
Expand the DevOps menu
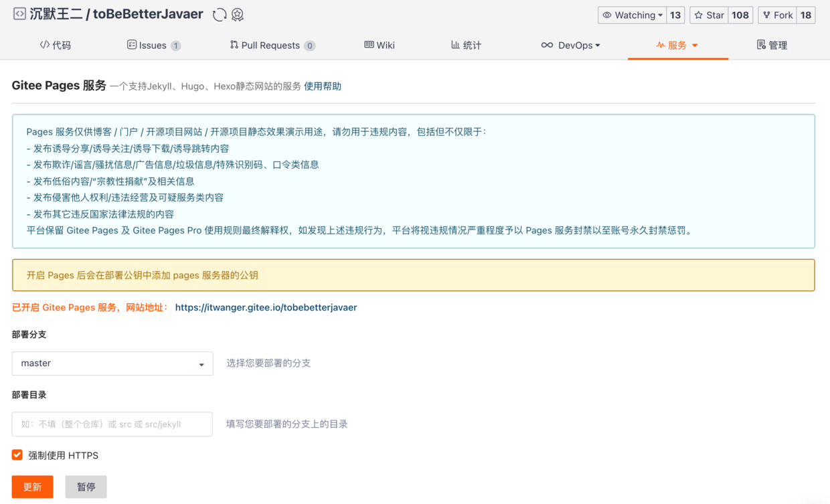[570, 45]
